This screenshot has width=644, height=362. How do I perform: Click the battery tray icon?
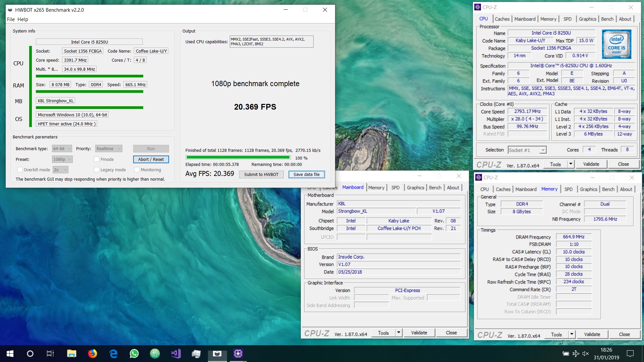(x=566, y=354)
